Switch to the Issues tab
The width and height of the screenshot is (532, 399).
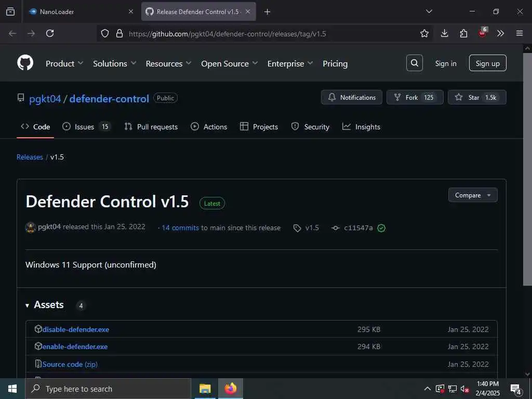tap(86, 127)
